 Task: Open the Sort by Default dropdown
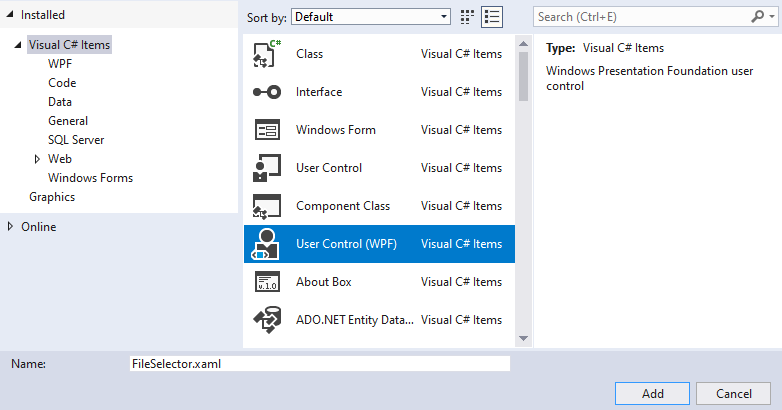[371, 16]
